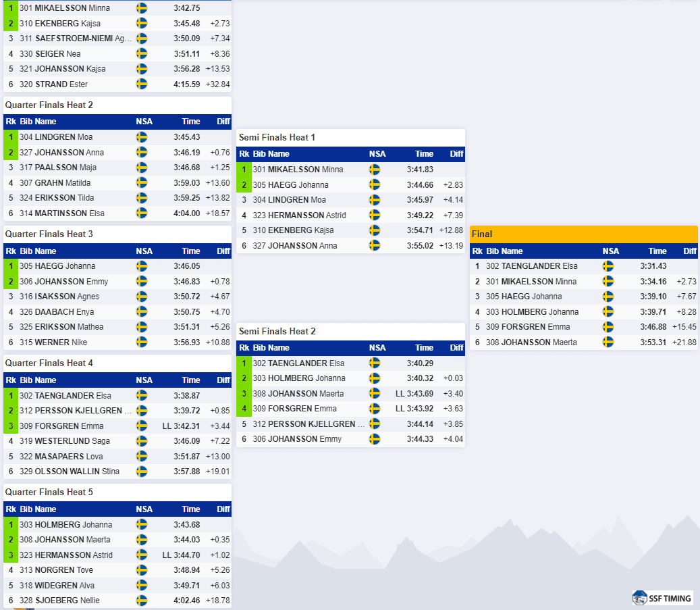This screenshot has height=610, width=700.
Task: Click Sweden flag beside 309 FORSGREN Emma in Final
Action: 608,327
